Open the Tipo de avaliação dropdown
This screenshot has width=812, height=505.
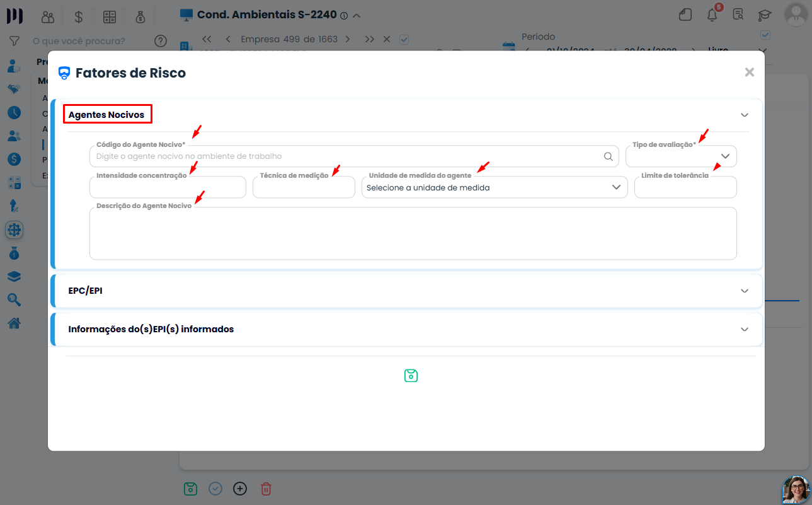click(681, 156)
